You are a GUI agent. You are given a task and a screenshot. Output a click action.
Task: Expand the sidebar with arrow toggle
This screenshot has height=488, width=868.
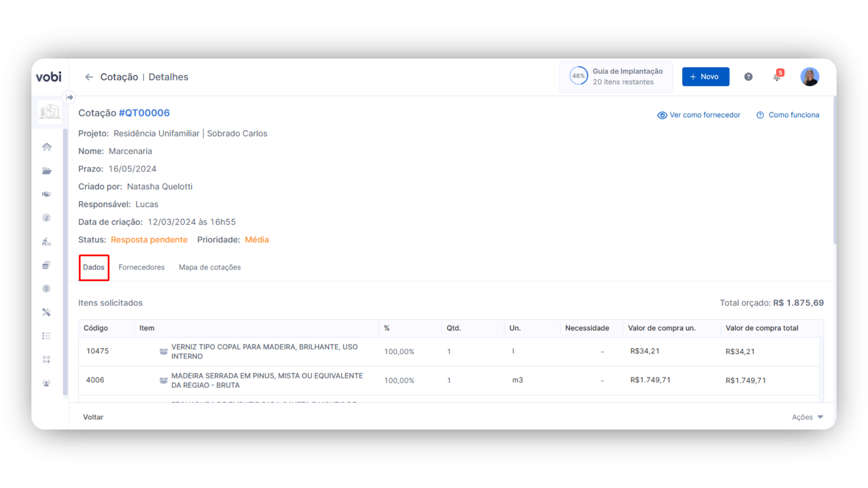coord(69,97)
